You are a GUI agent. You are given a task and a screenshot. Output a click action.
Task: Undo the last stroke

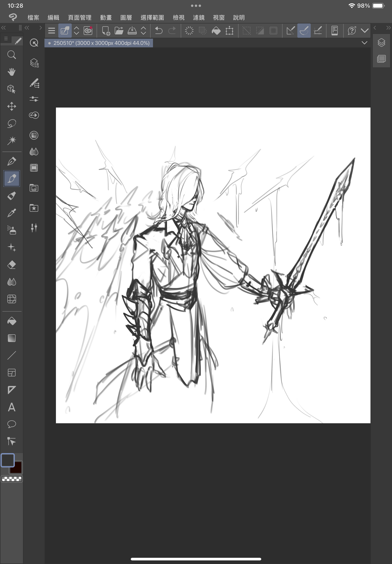click(x=159, y=31)
